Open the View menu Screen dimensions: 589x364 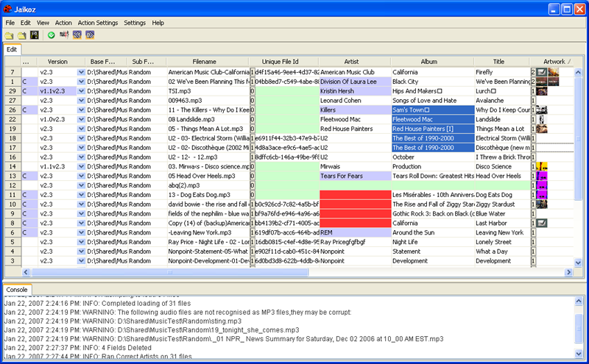point(43,23)
